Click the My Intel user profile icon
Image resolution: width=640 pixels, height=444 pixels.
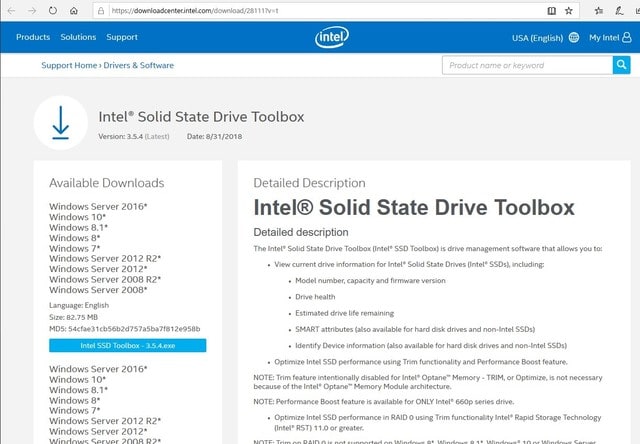click(x=627, y=38)
